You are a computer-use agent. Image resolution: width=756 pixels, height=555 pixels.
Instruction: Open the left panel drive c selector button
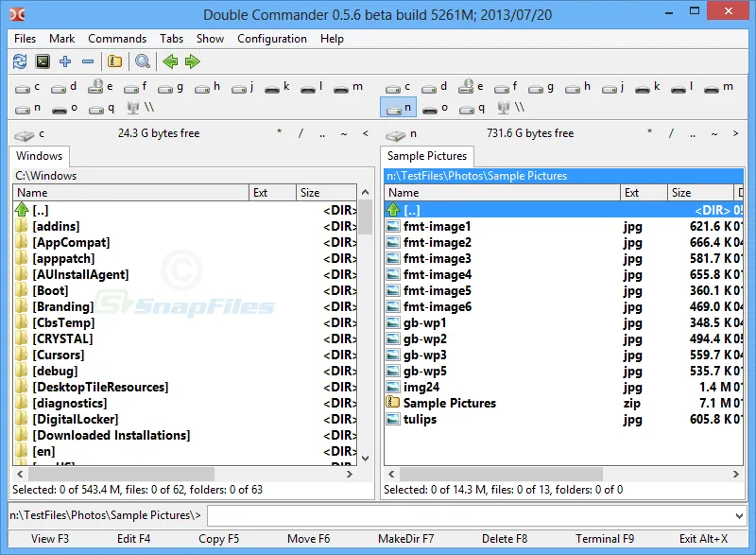(x=29, y=134)
